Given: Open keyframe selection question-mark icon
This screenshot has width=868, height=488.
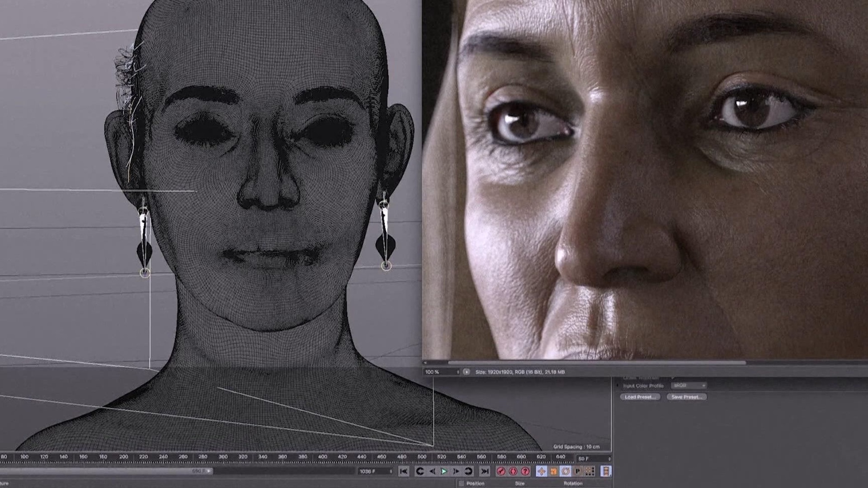Looking at the screenshot, I should click(x=525, y=471).
